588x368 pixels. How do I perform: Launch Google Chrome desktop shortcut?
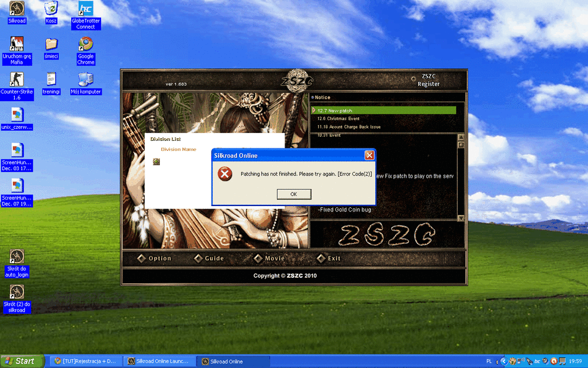86,51
